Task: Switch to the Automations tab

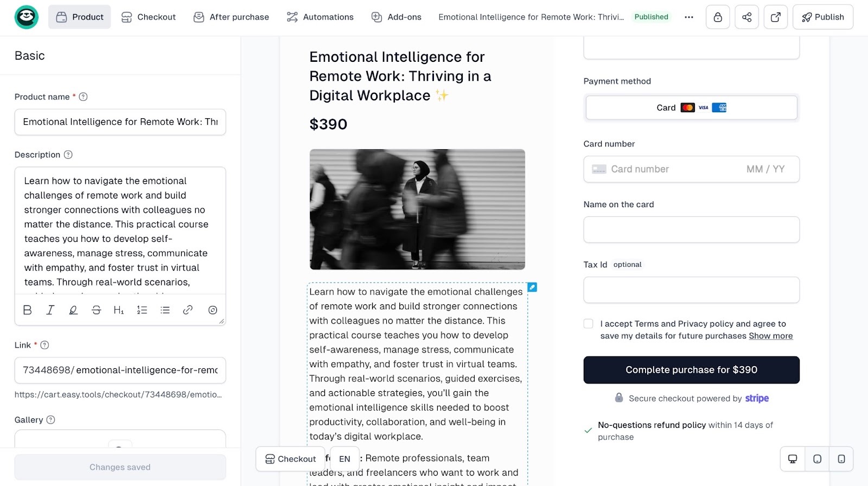Action: (x=320, y=17)
